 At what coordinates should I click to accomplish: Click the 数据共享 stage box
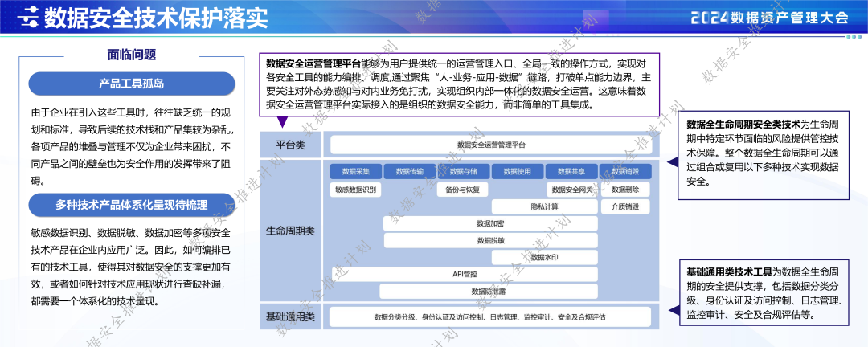click(x=571, y=172)
